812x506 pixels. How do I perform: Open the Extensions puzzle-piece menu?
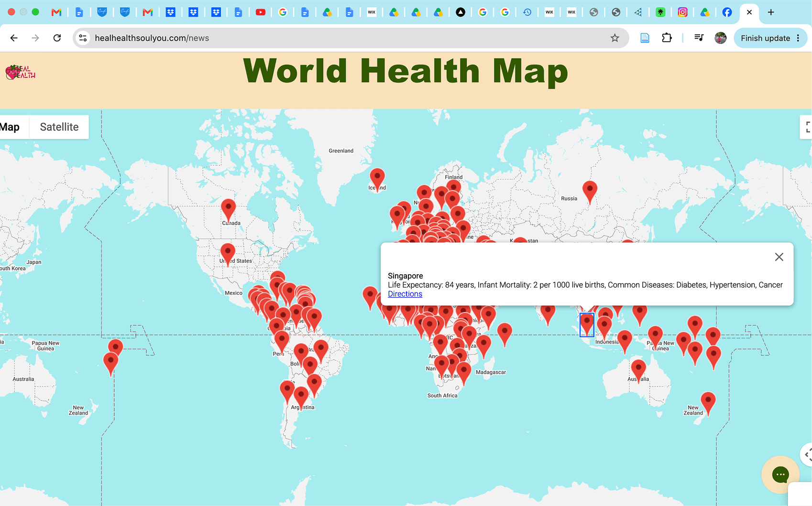click(x=667, y=38)
